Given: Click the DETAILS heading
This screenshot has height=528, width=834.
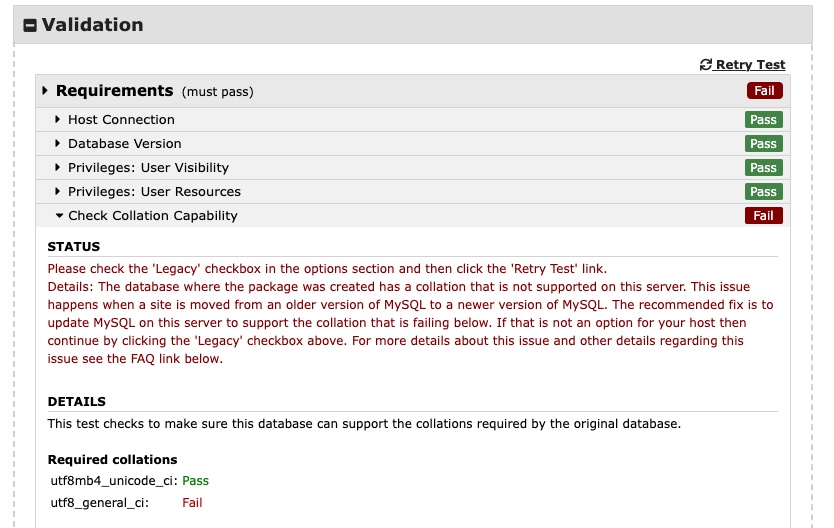Looking at the screenshot, I should click(x=77, y=401).
